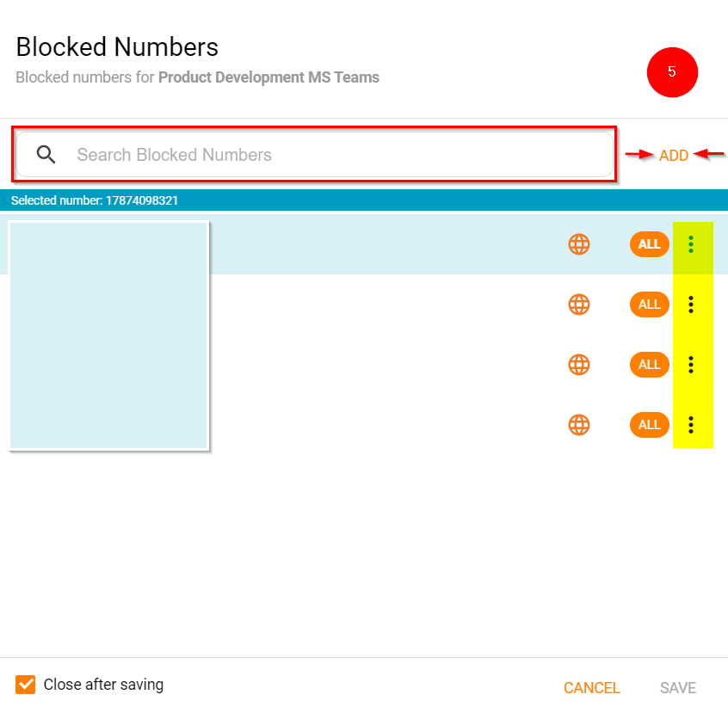
Task: Click the ALL badge in fourth row
Action: (649, 425)
